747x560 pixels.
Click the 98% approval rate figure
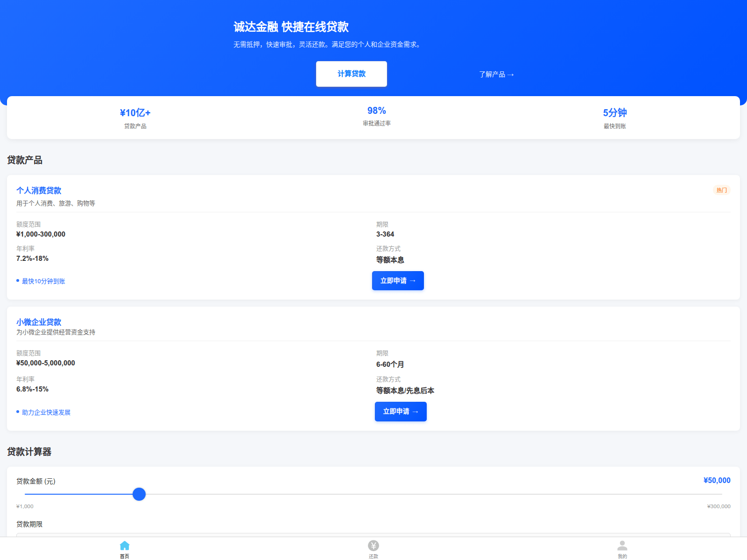(x=377, y=111)
